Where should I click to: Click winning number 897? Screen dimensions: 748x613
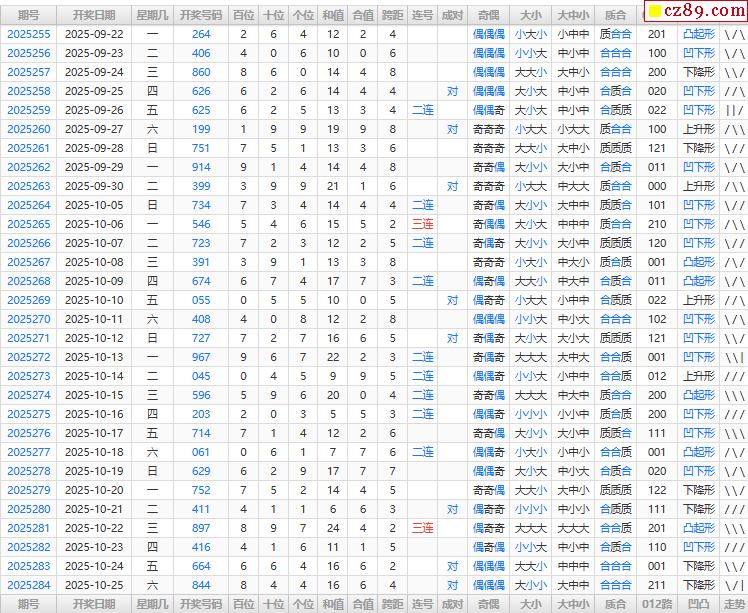pyautogui.click(x=201, y=528)
